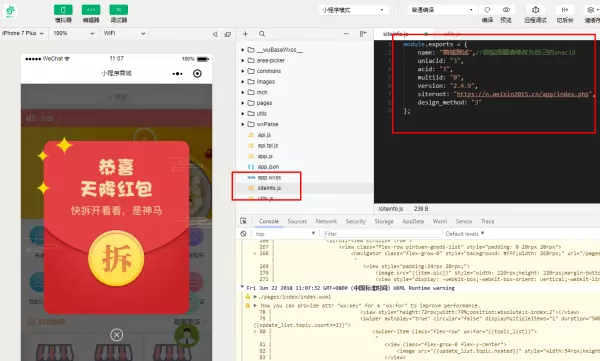This screenshot has height=361, width=600.
Task: Switch to the Network tab
Action: click(x=326, y=221)
